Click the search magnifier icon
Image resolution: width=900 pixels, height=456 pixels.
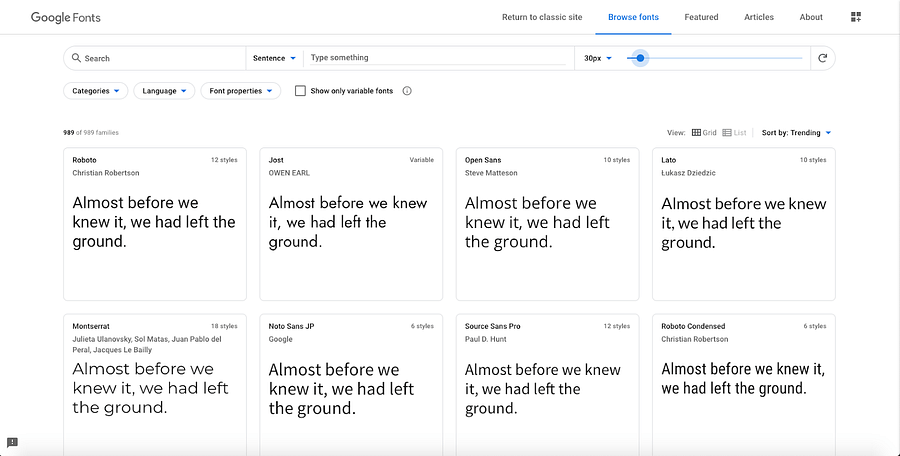76,58
